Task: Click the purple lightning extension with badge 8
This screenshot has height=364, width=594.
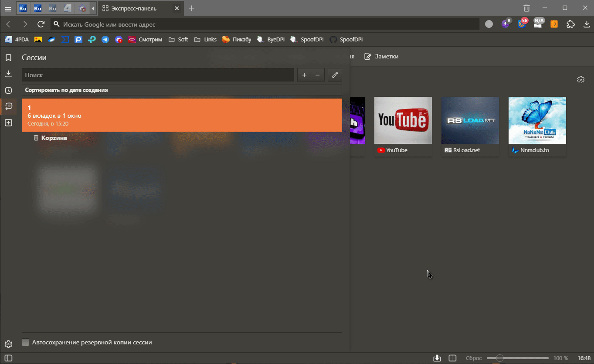Action: point(506,24)
